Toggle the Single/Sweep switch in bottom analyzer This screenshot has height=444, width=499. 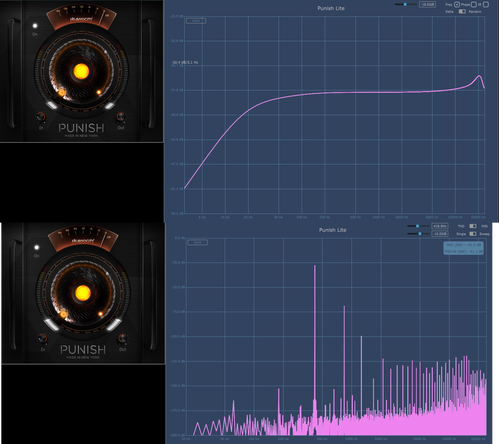pos(473,234)
